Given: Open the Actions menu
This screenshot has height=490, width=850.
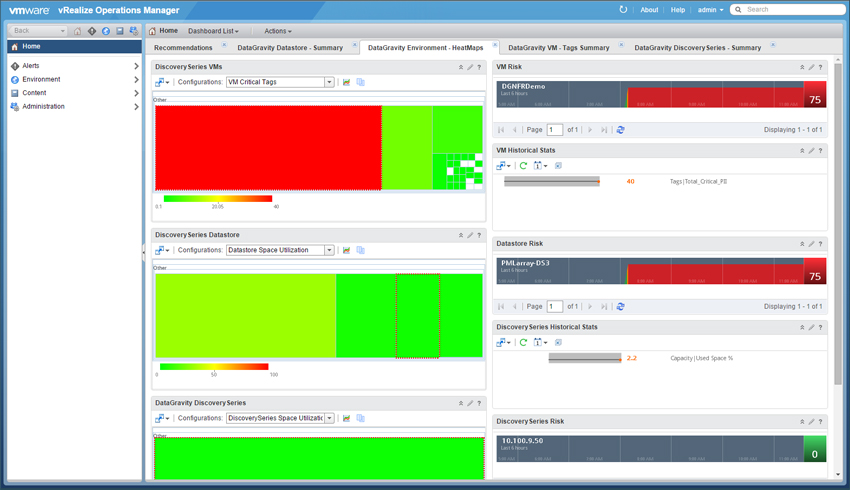Looking at the screenshot, I should (x=278, y=31).
